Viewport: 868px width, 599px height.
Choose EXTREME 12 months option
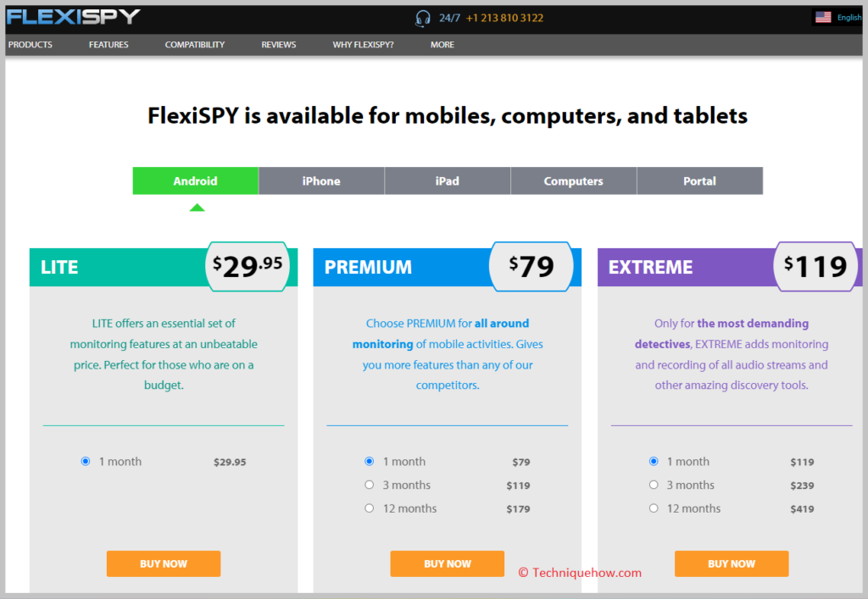coord(654,508)
